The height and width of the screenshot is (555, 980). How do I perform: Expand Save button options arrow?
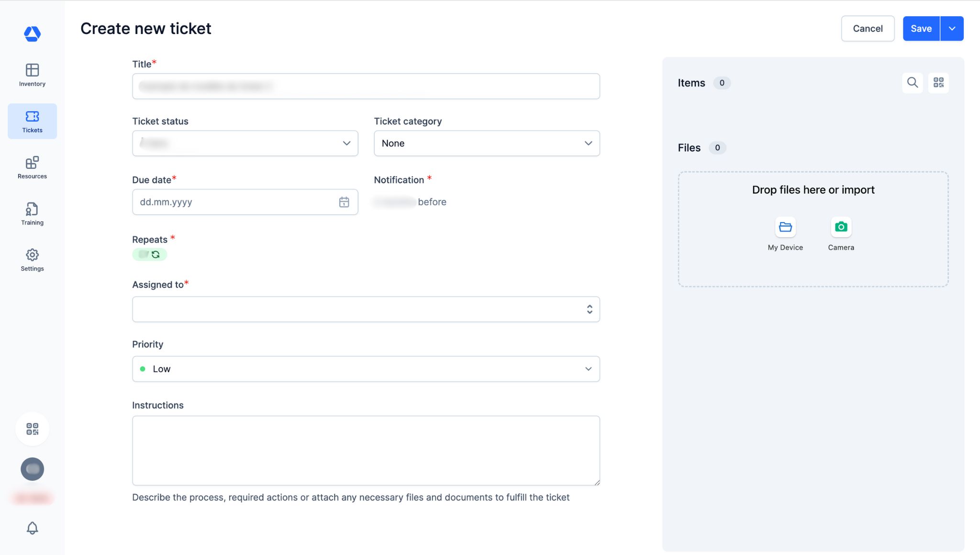point(952,29)
